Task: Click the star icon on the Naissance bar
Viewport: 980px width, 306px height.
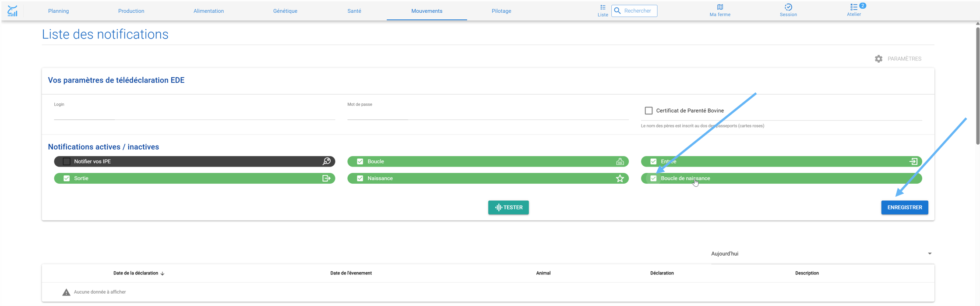Action: coord(620,178)
